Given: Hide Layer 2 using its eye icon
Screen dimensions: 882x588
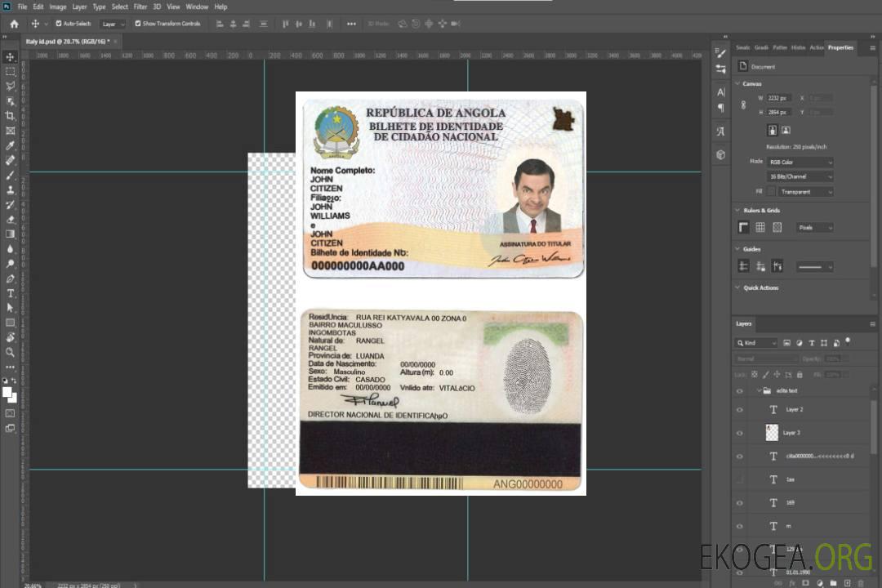Looking at the screenshot, I should 740,410.
